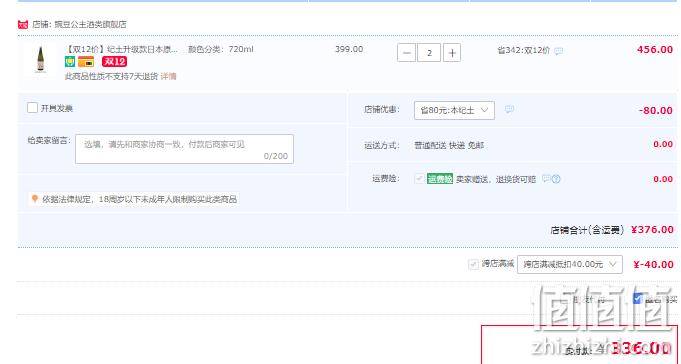Click the quantity input field showing 2

pyautogui.click(x=429, y=53)
